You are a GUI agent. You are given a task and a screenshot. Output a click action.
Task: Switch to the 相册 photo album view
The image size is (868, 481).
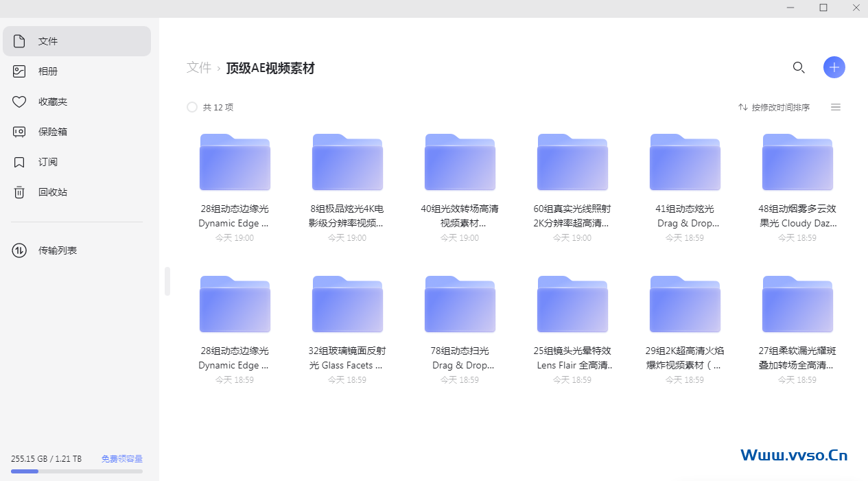coord(47,71)
